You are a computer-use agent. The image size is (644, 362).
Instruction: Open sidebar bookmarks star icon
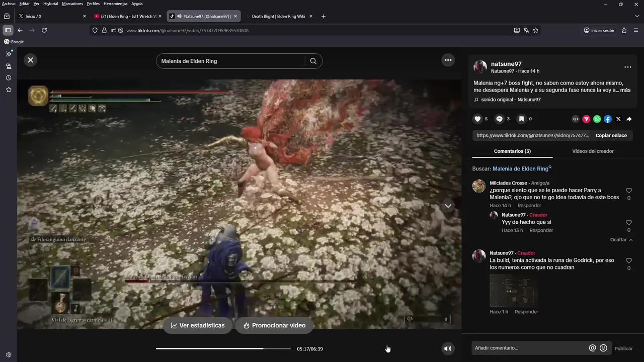[x=9, y=89]
